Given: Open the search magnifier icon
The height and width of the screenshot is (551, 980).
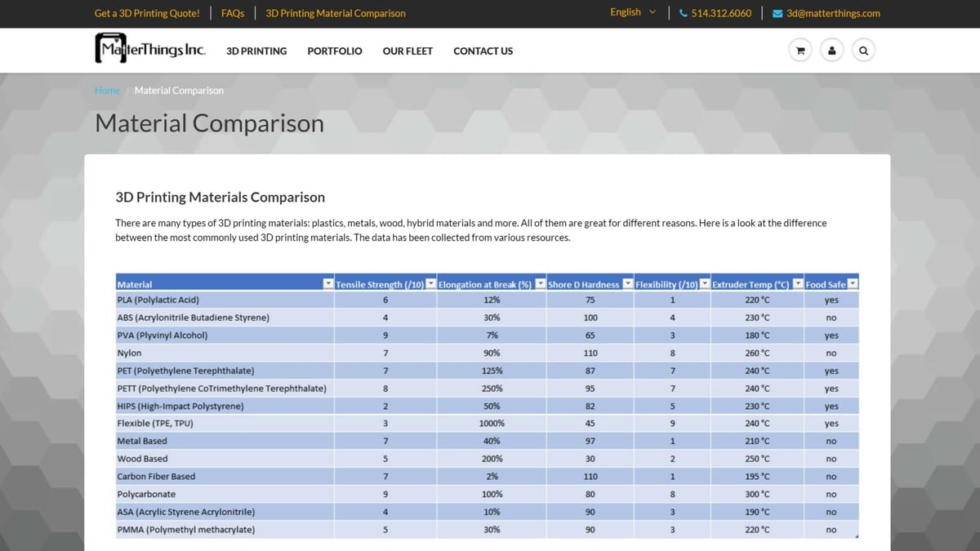Looking at the screenshot, I should click(863, 51).
